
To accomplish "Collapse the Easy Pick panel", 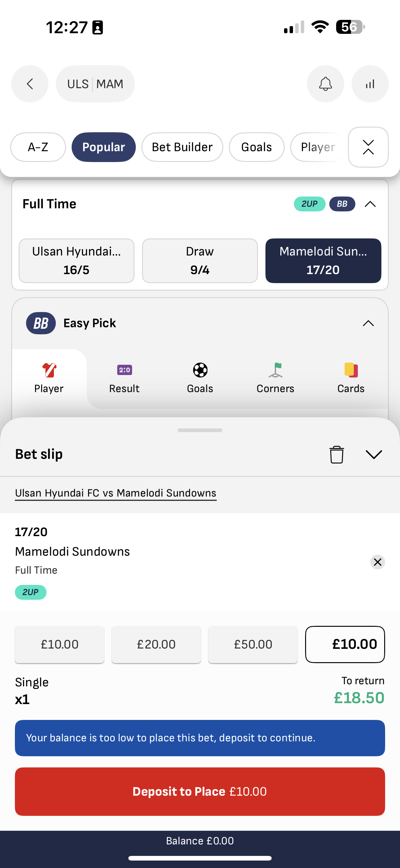I will [368, 323].
